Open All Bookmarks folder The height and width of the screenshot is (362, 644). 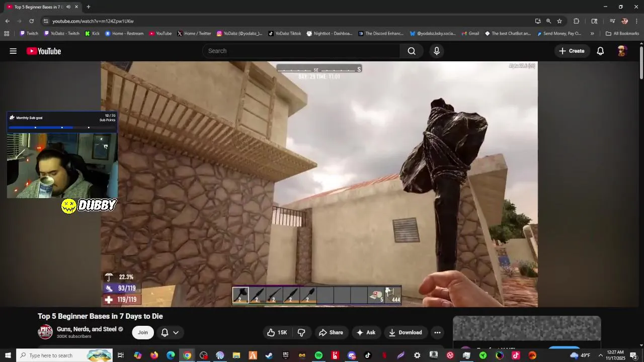622,34
